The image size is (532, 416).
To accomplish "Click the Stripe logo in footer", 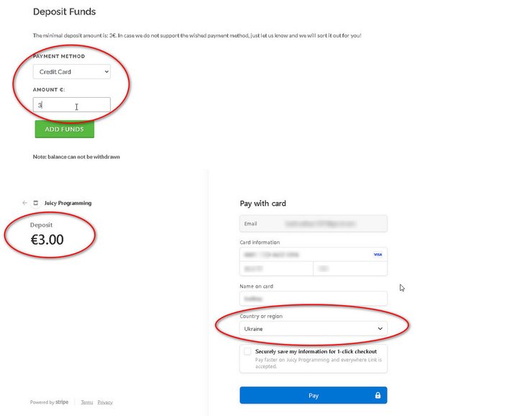I will pyautogui.click(x=62, y=402).
